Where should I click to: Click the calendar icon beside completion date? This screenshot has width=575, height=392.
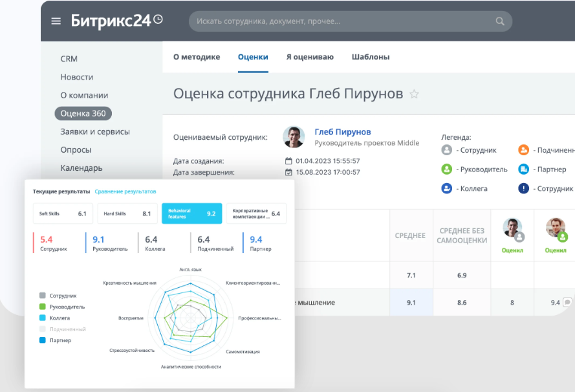coord(288,172)
